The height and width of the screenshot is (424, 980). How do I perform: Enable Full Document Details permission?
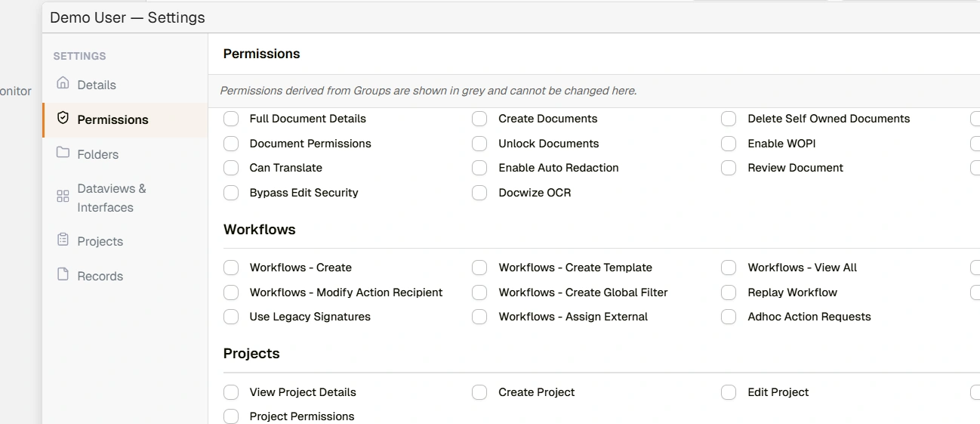point(231,119)
